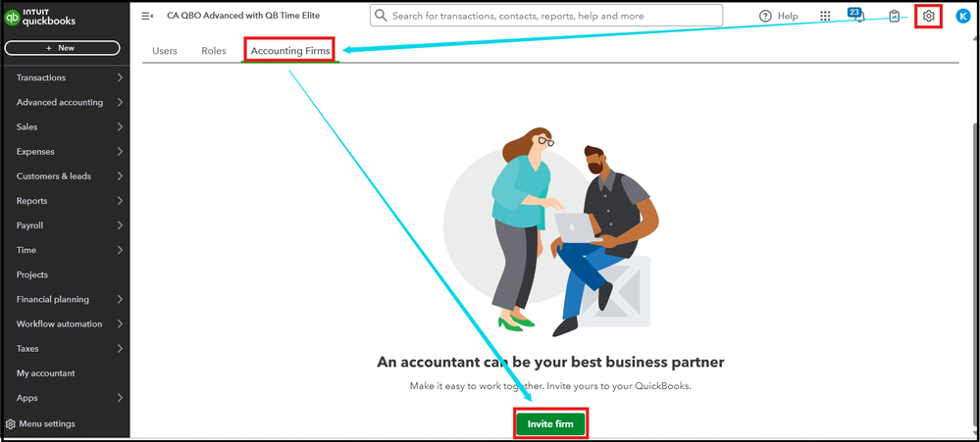This screenshot has width=980, height=442.
Task: Expand the Advanced accounting submenu arrow
Action: click(x=120, y=102)
